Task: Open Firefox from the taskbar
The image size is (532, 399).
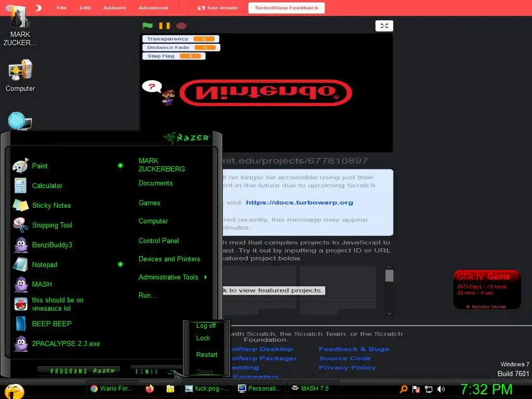Action: (150, 389)
